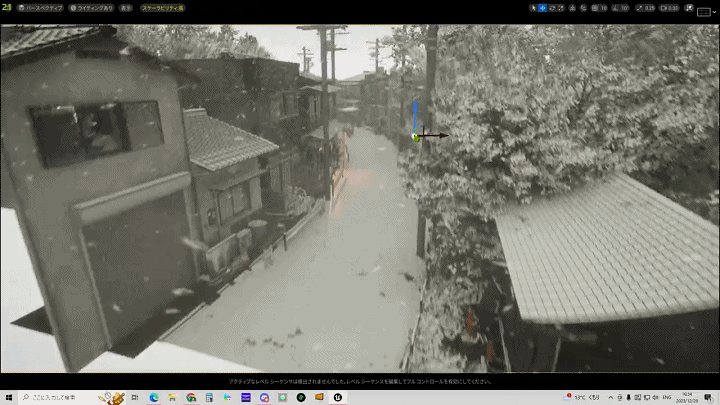The height and width of the screenshot is (405, 720).
Task: Open Task View in taskbar
Action: tap(135, 397)
